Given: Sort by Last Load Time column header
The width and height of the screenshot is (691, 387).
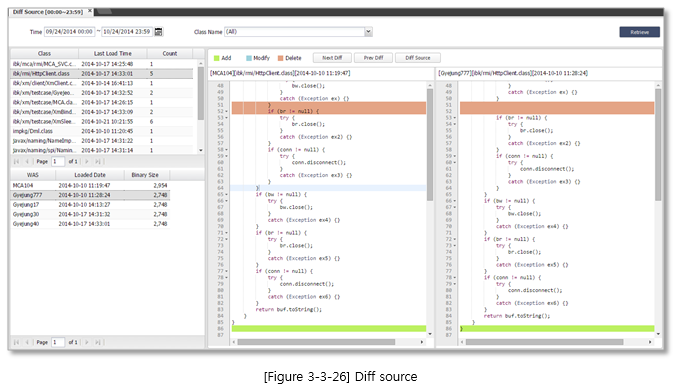Looking at the screenshot, I should click(x=113, y=53).
